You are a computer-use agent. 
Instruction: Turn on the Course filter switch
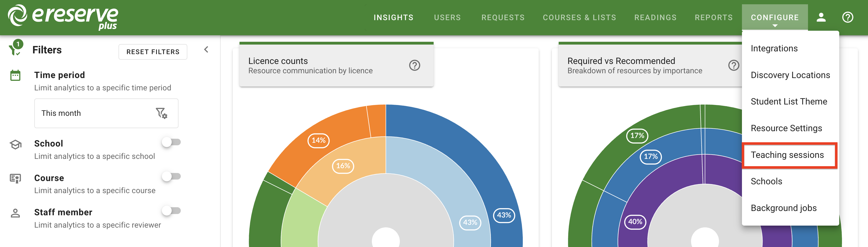click(x=171, y=177)
